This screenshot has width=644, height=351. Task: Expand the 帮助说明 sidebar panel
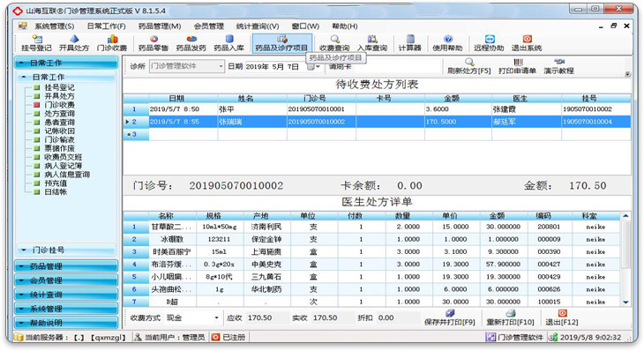(66, 323)
